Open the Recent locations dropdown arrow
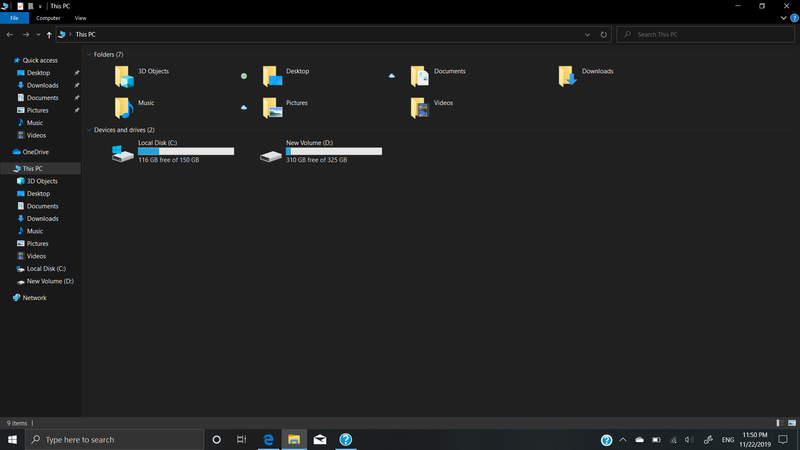This screenshot has height=450, width=800. coord(38,35)
